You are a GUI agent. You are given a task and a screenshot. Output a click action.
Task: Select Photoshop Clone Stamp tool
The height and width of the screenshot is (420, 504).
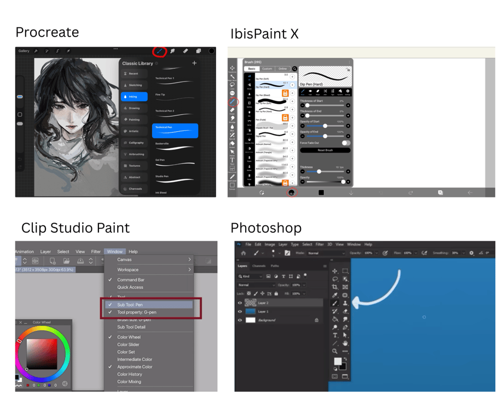tap(345, 303)
